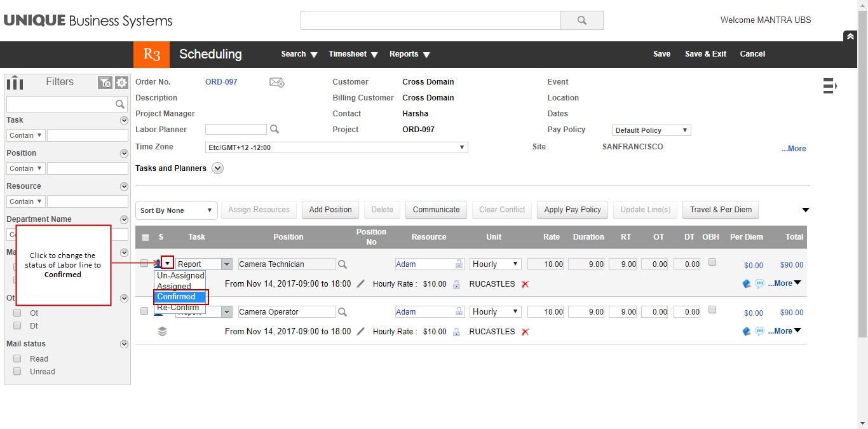Click the Apply Pay Policy button
This screenshot has height=429, width=868.
click(572, 210)
